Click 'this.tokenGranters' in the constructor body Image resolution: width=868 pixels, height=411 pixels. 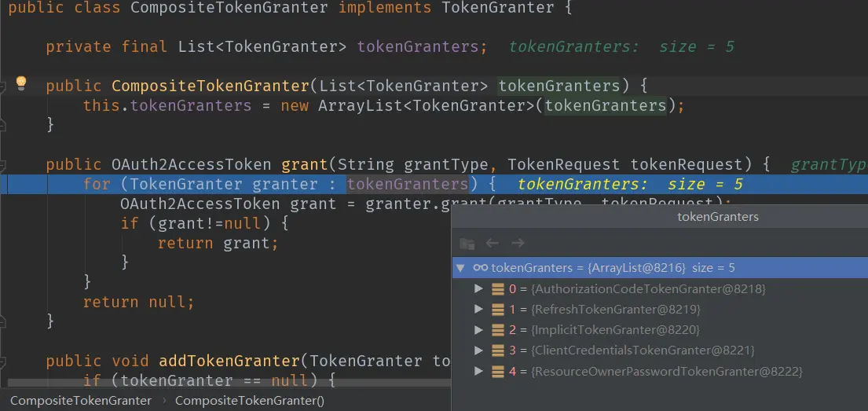click(x=167, y=105)
